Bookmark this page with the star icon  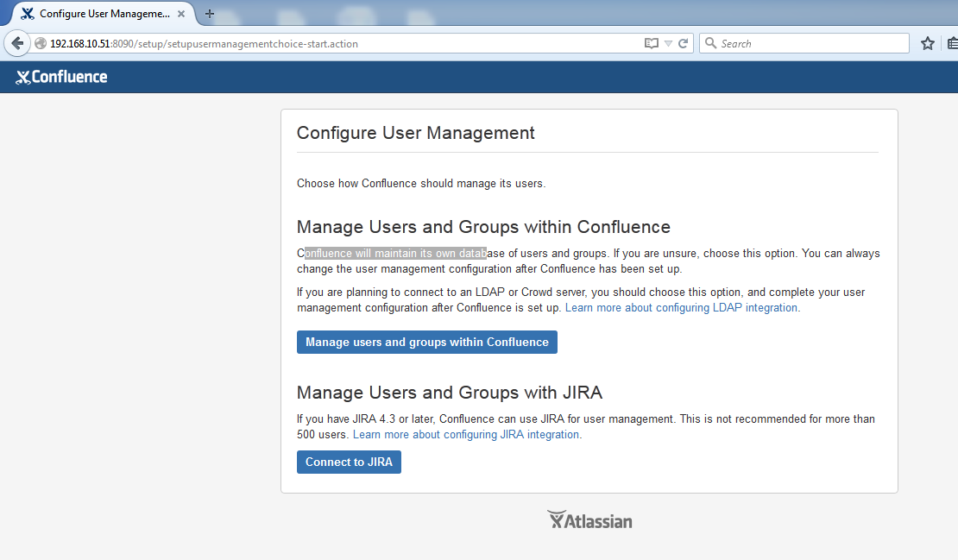(x=928, y=43)
